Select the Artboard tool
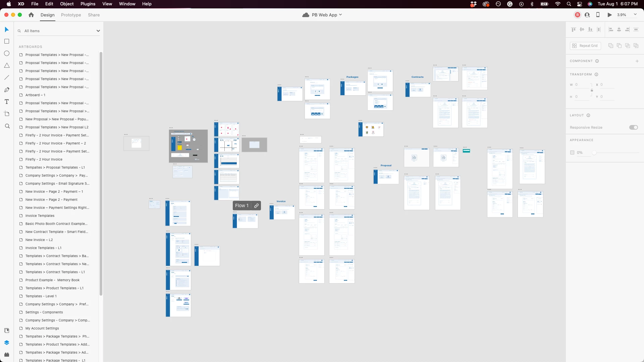 coord(6,114)
